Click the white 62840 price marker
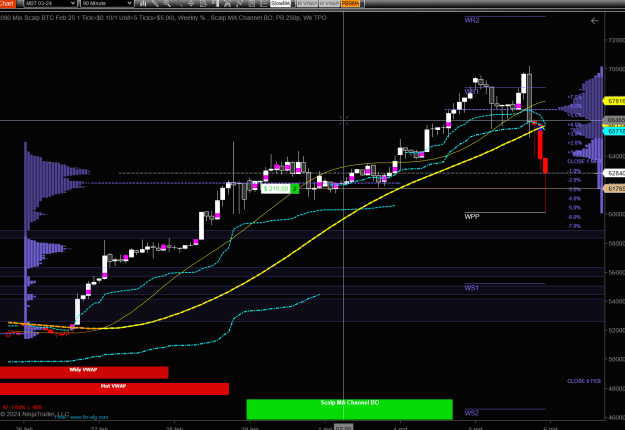Screen dimensions: 625x430 pos(614,173)
